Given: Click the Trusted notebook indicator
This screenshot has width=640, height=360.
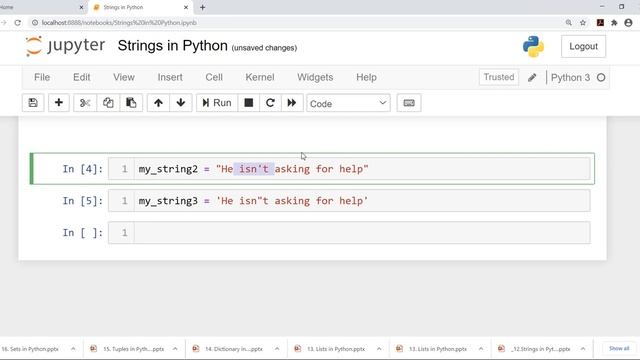Looking at the screenshot, I should coord(499,77).
